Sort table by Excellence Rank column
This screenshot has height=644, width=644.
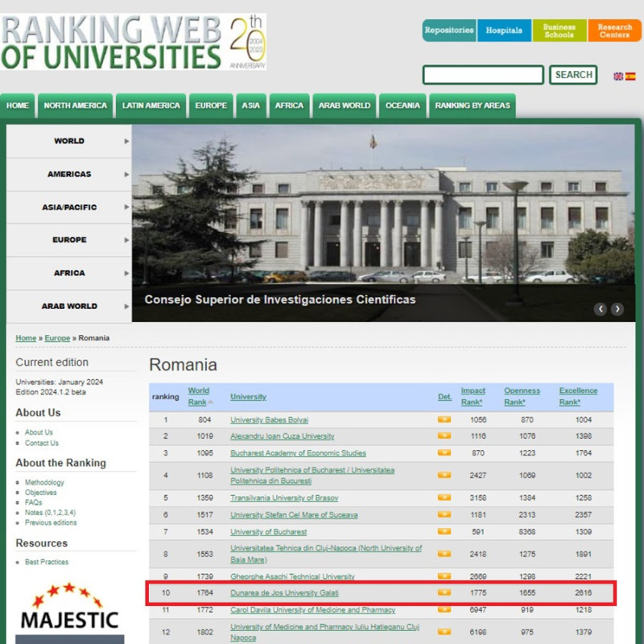tap(578, 396)
